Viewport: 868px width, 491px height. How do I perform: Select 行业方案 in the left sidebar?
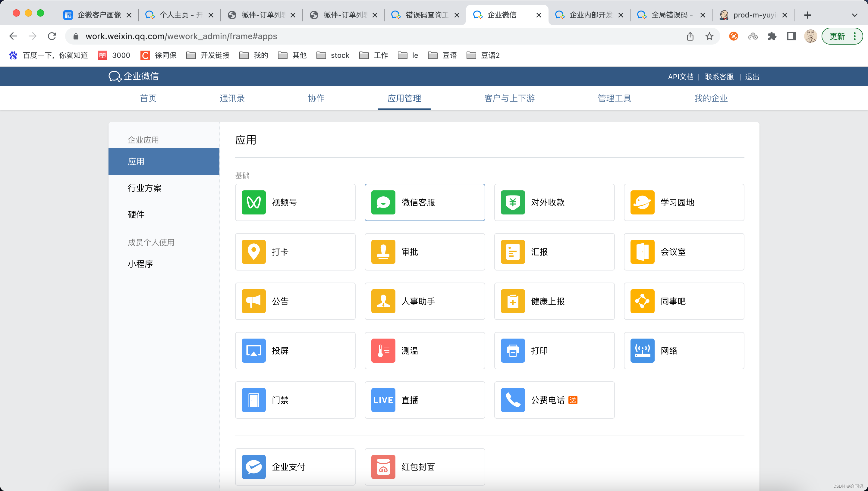coord(144,188)
